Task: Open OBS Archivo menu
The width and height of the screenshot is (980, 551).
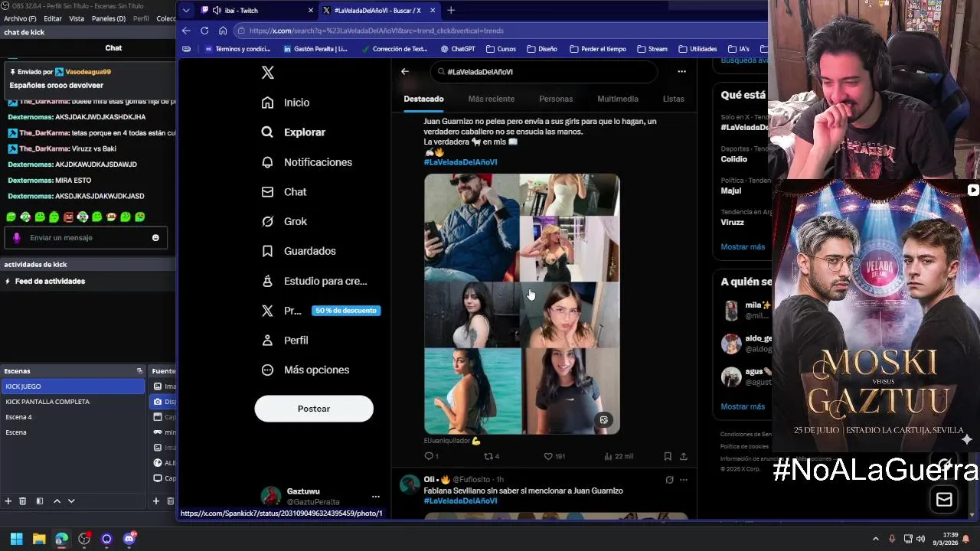Action: (20, 18)
